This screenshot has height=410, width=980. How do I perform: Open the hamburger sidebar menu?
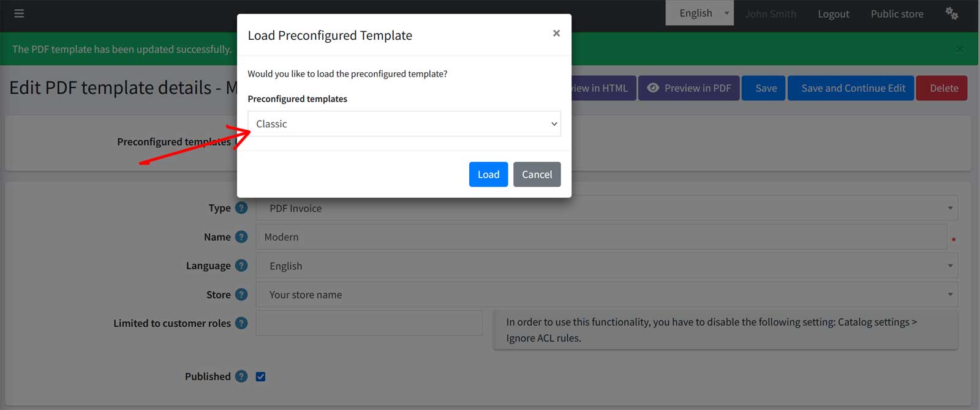19,13
